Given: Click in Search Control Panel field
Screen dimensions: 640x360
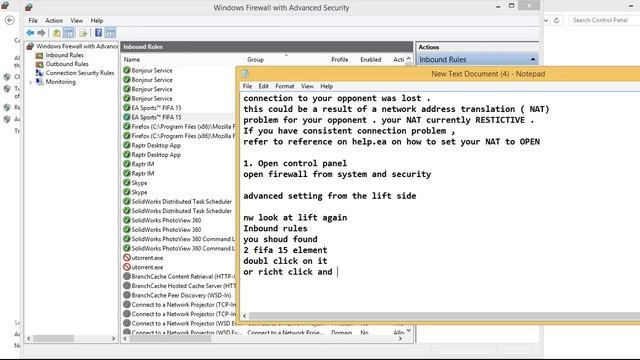Looking at the screenshot, I should click(x=604, y=20).
